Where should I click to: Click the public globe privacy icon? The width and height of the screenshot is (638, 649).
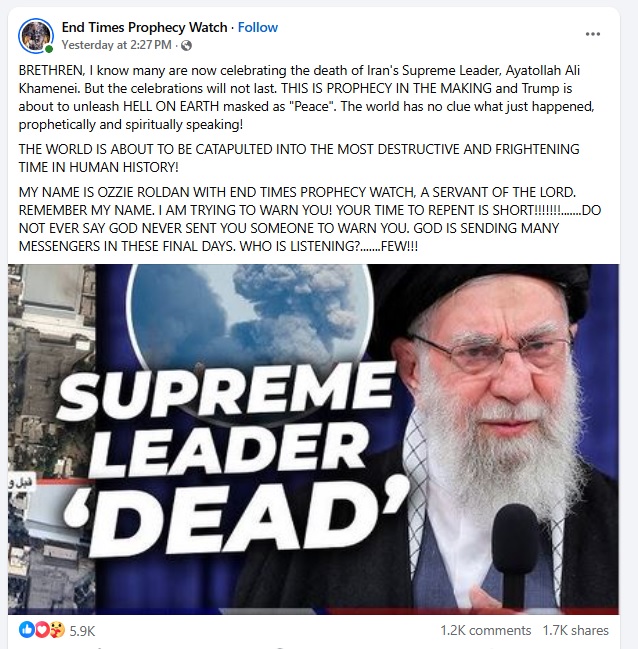pyautogui.click(x=186, y=45)
